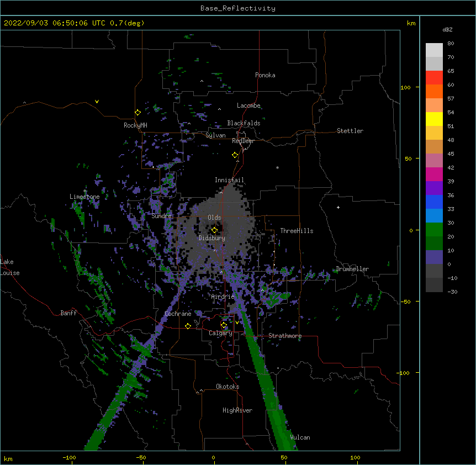Click the ThreeHills label
Screen dimensions: 476x465
(x=297, y=231)
